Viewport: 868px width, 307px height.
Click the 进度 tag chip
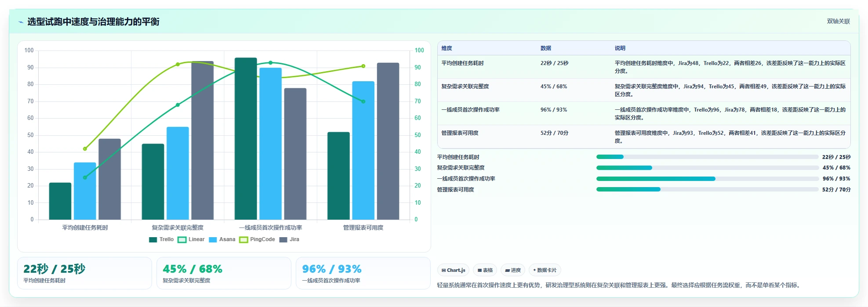point(513,270)
